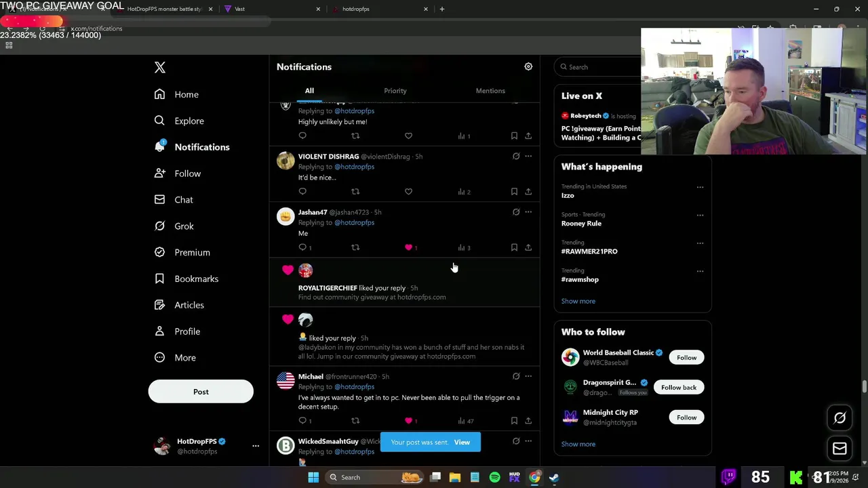Follow Midnight City RP

[686, 417]
